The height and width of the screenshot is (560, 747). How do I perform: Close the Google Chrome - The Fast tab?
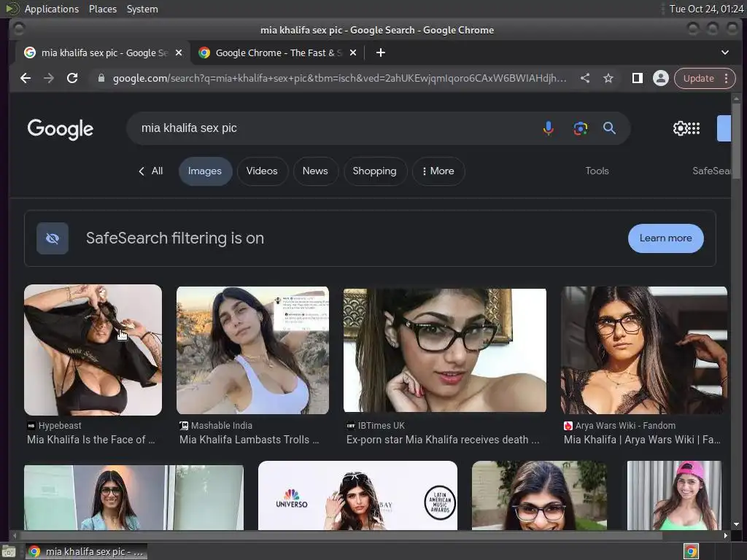353,52
